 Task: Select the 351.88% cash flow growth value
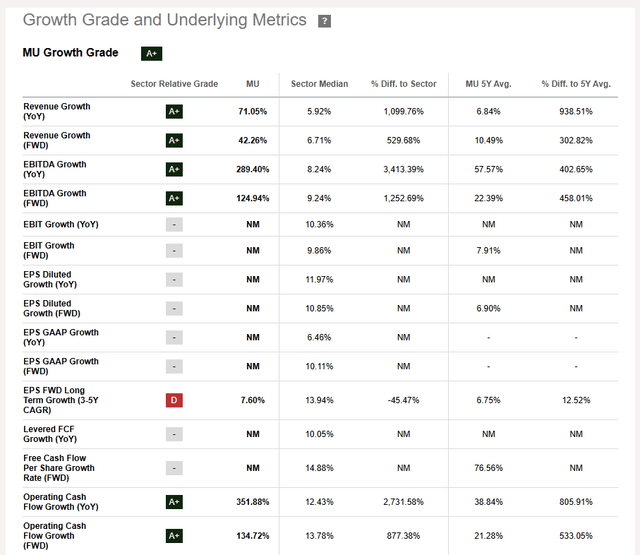253,502
